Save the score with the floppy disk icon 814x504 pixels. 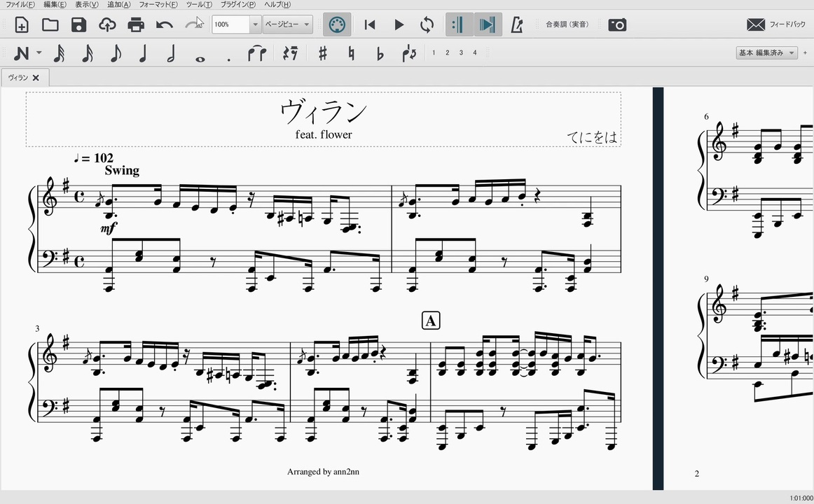[x=78, y=24]
